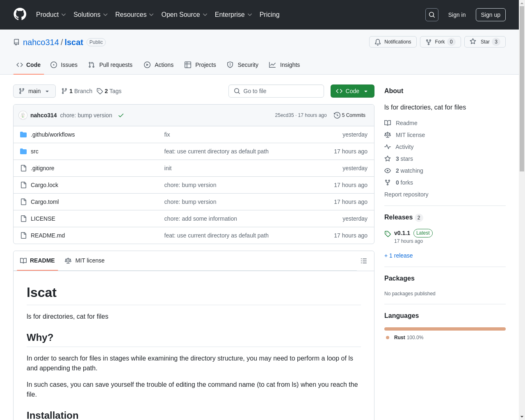
Task: Open commit hash 25ecd35
Action: click(284, 115)
